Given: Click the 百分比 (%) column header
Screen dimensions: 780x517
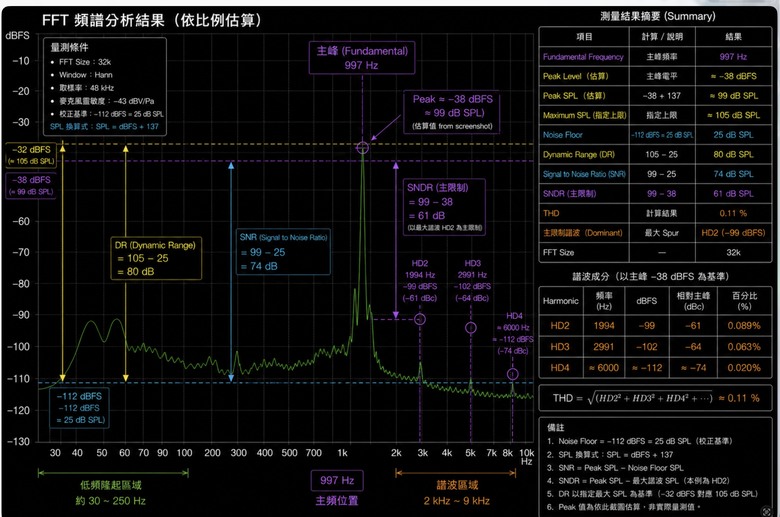Looking at the screenshot, I should coord(744,301).
